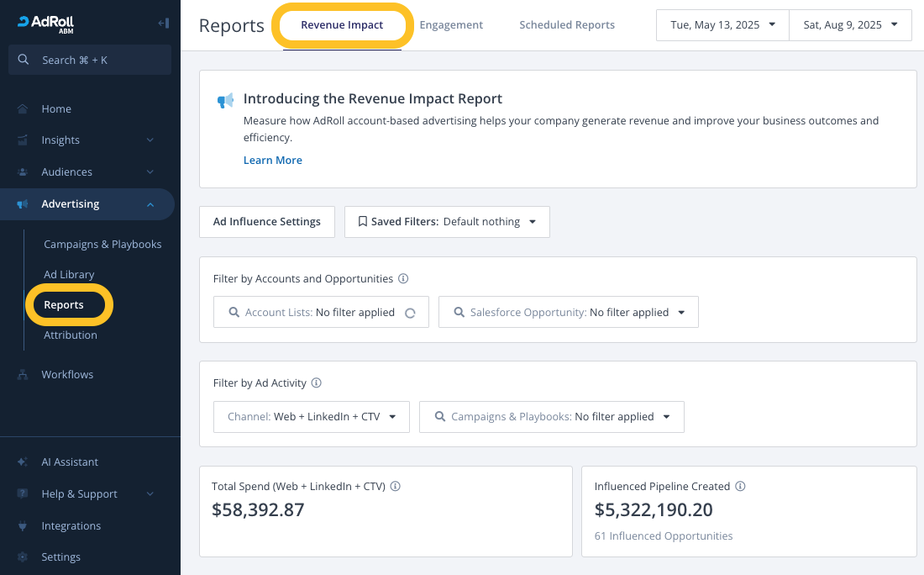Screen dimensions: 924x575
Task: Open Integrations in the sidebar
Action: tap(71, 525)
